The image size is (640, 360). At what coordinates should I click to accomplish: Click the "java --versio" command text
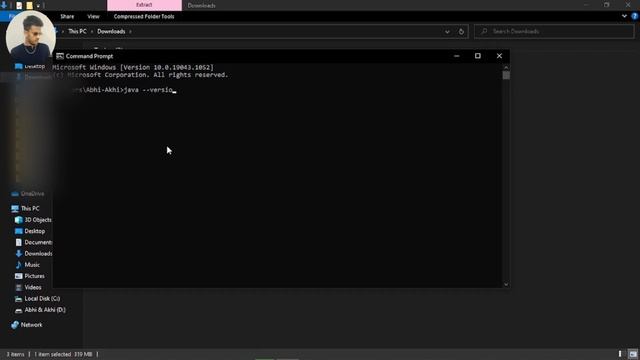point(148,90)
